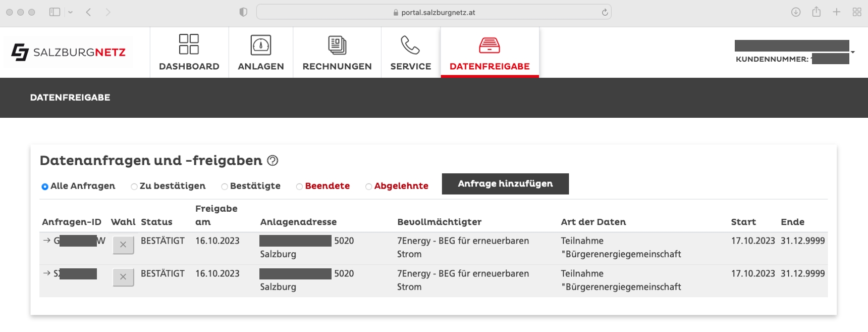Select the 'Alle Anfragen' radio button
The width and height of the screenshot is (868, 332).
pyautogui.click(x=45, y=186)
